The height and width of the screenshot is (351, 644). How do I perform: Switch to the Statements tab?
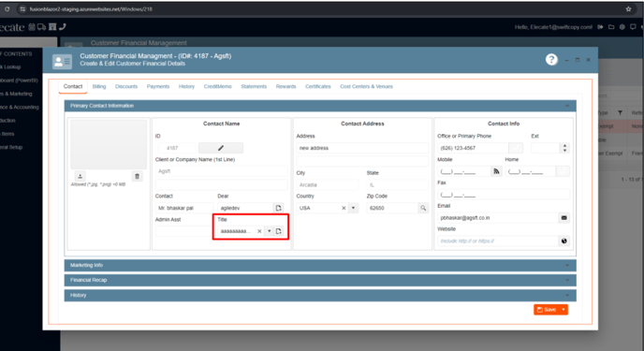254,87
